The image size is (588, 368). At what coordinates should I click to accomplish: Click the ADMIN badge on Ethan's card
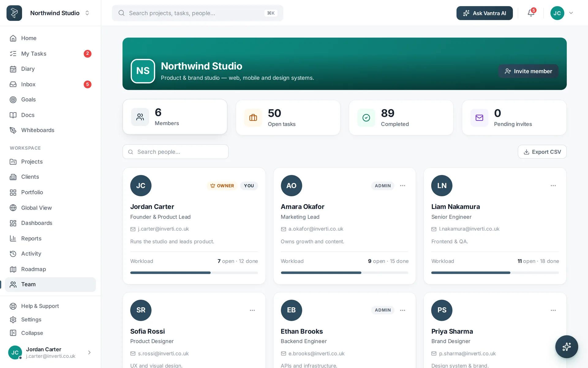click(x=383, y=310)
